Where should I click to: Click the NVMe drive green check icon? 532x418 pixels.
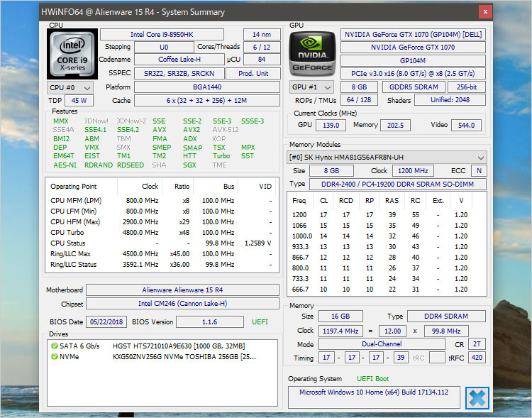tap(55, 357)
